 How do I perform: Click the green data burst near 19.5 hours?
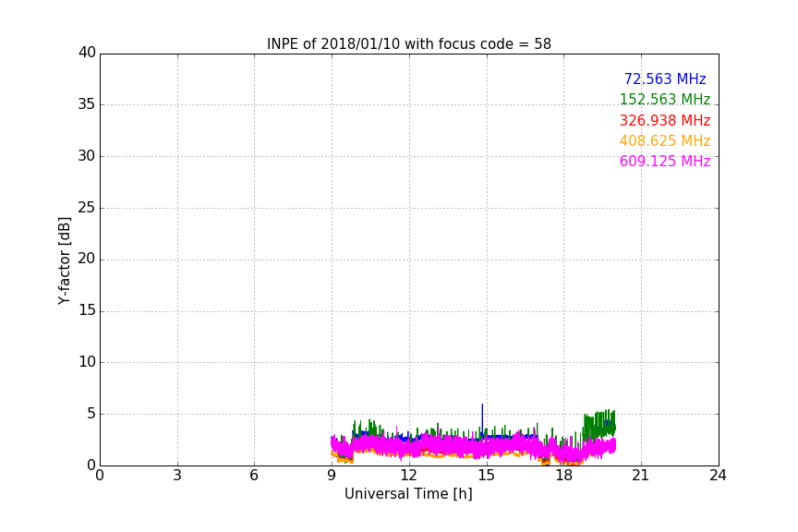pyautogui.click(x=599, y=424)
